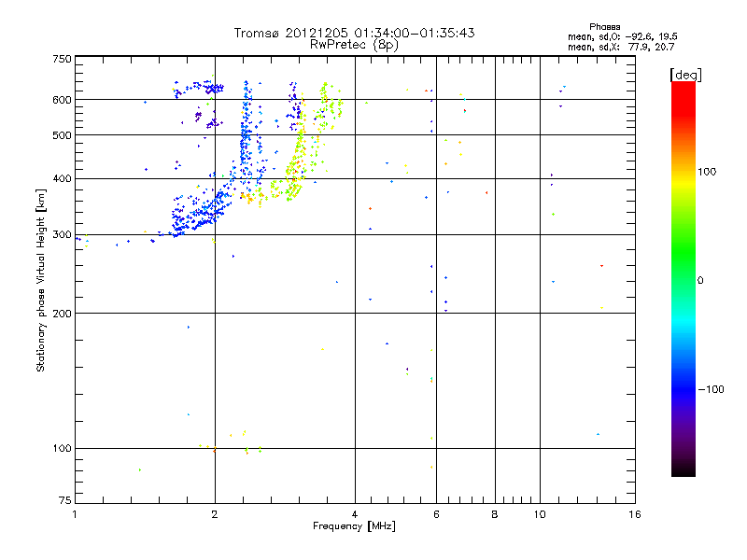Click the 'Frequency [MHz]' axis title

coord(354,526)
